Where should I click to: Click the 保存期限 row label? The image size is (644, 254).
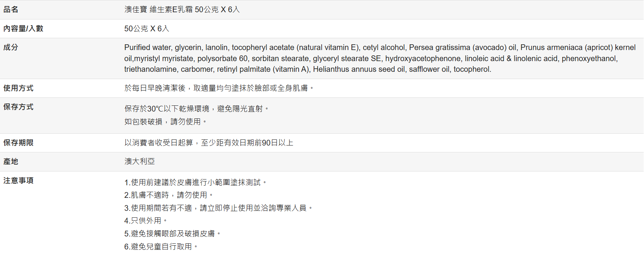18,143
